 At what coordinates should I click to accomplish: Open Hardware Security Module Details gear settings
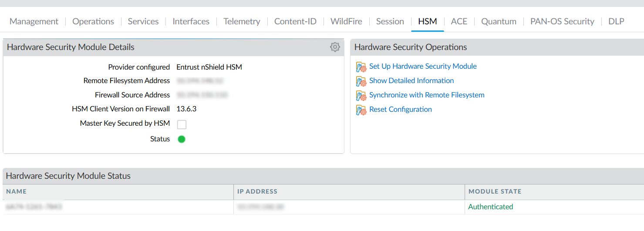(334, 47)
